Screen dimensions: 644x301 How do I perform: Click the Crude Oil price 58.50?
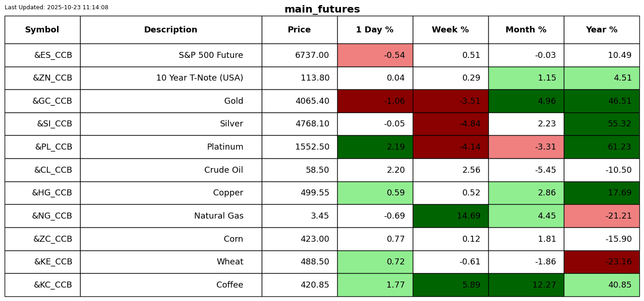coord(317,170)
